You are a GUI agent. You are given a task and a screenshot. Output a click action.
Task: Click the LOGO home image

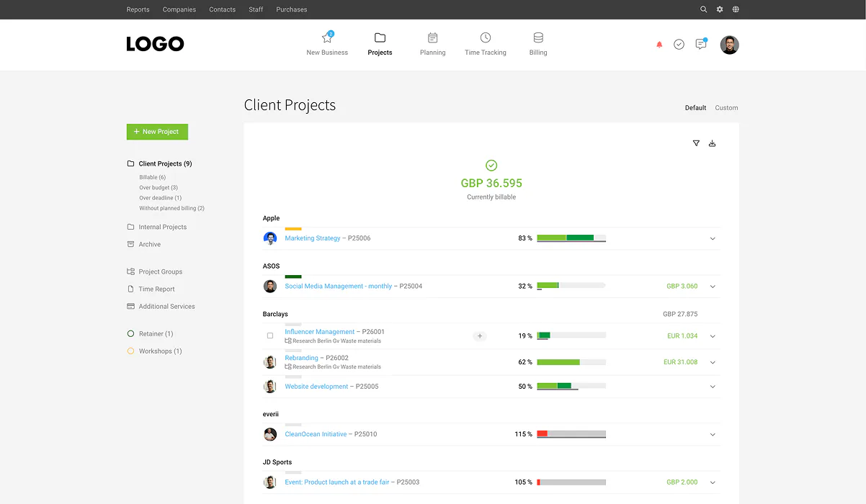pos(155,45)
